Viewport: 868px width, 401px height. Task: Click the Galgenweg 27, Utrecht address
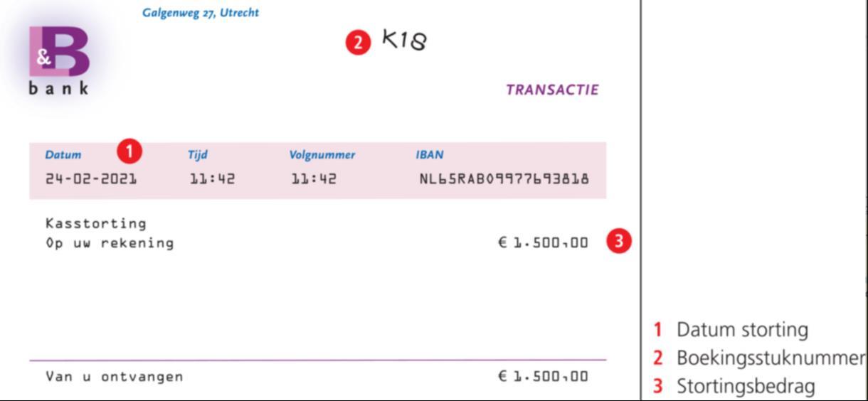(x=201, y=13)
